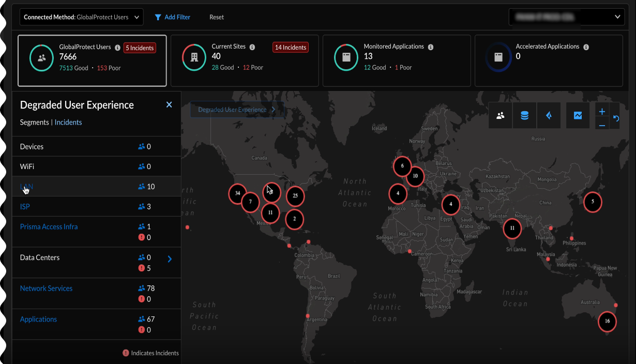Viewport: 636px width, 364px height.
Task: Open the Connected Method dropdown
Action: [x=81, y=17]
